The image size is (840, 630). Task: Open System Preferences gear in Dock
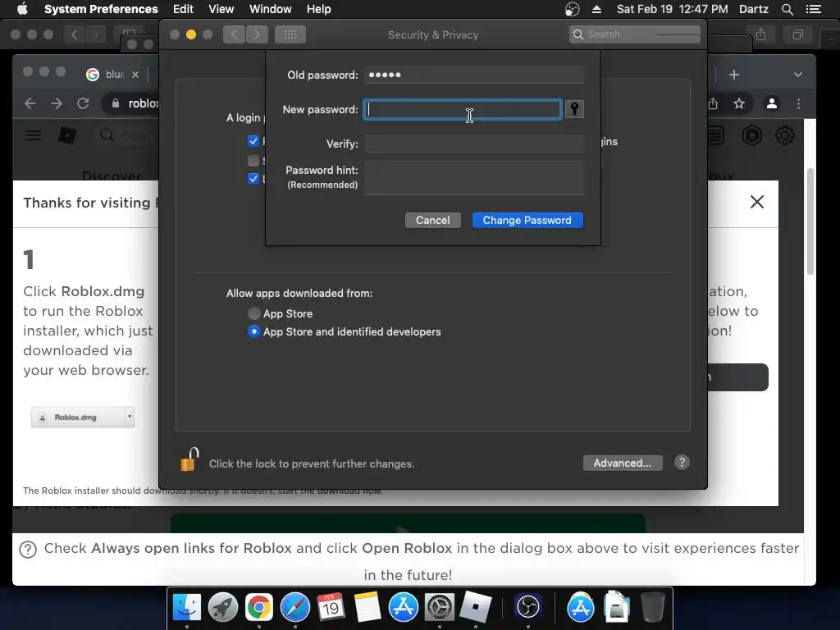[x=440, y=608]
